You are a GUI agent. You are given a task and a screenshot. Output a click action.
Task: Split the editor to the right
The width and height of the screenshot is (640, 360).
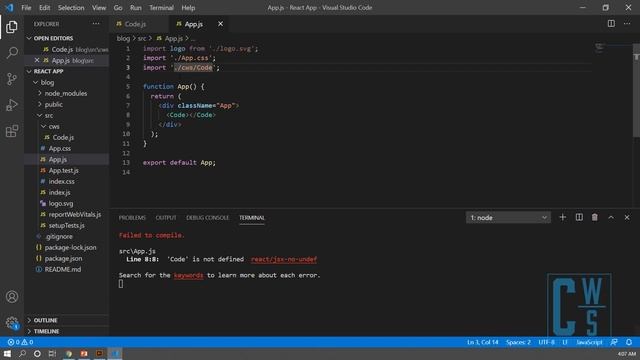[611, 24]
